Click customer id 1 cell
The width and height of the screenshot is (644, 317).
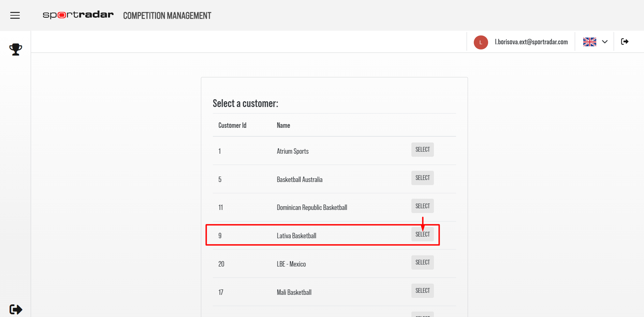click(x=220, y=151)
